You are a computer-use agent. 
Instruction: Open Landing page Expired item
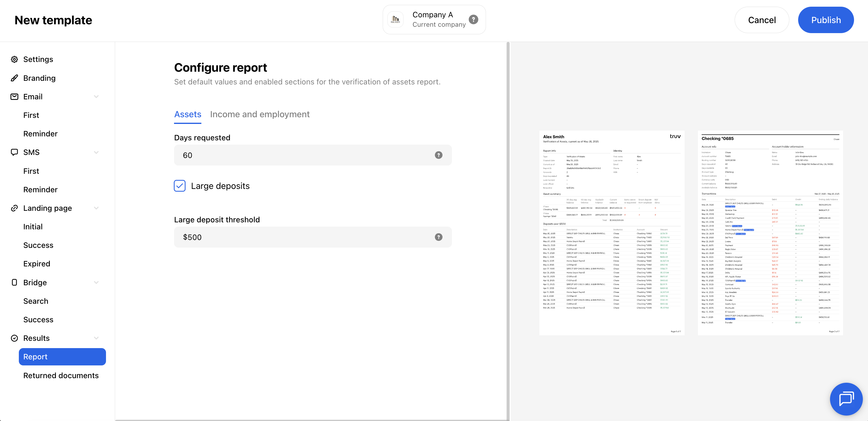click(x=37, y=264)
